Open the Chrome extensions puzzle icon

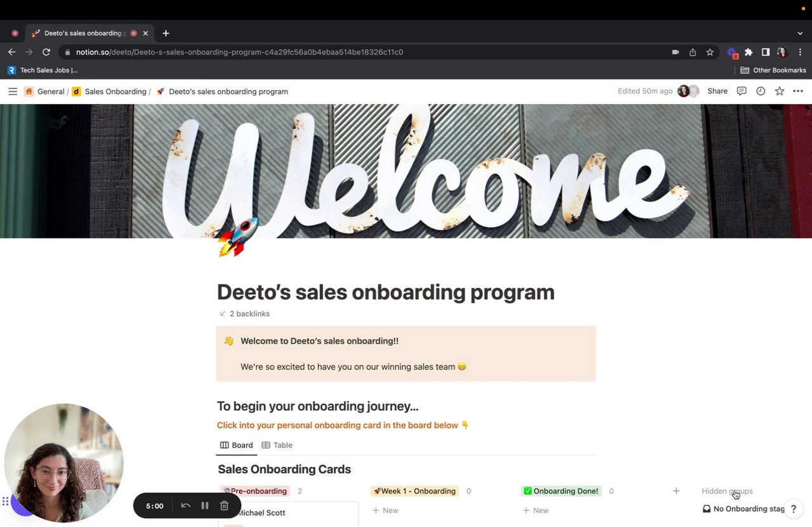click(749, 52)
